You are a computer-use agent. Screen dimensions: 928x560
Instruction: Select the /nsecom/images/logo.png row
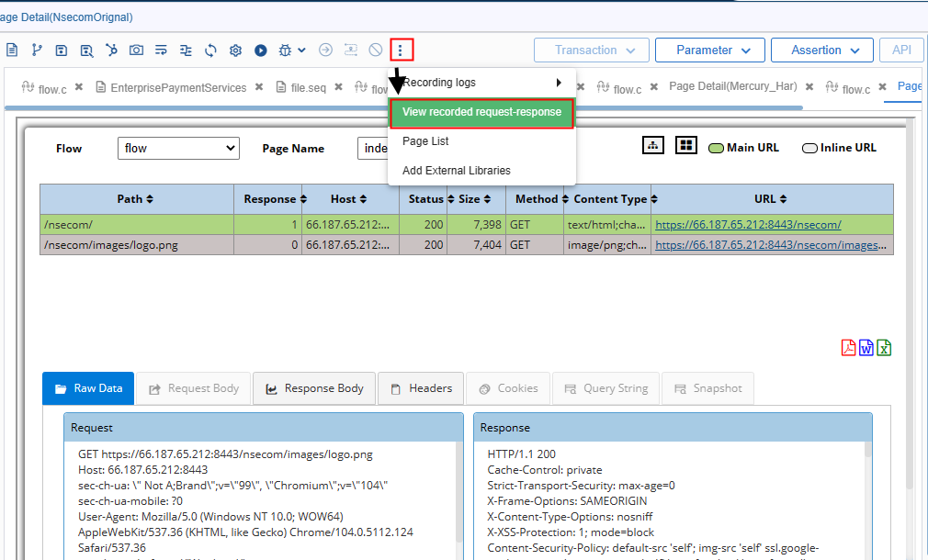(x=467, y=245)
